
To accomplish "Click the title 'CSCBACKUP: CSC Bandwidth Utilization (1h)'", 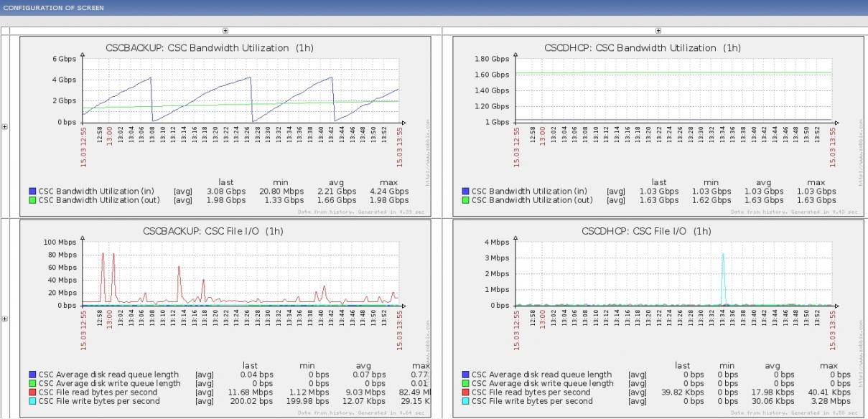I will [x=210, y=48].
